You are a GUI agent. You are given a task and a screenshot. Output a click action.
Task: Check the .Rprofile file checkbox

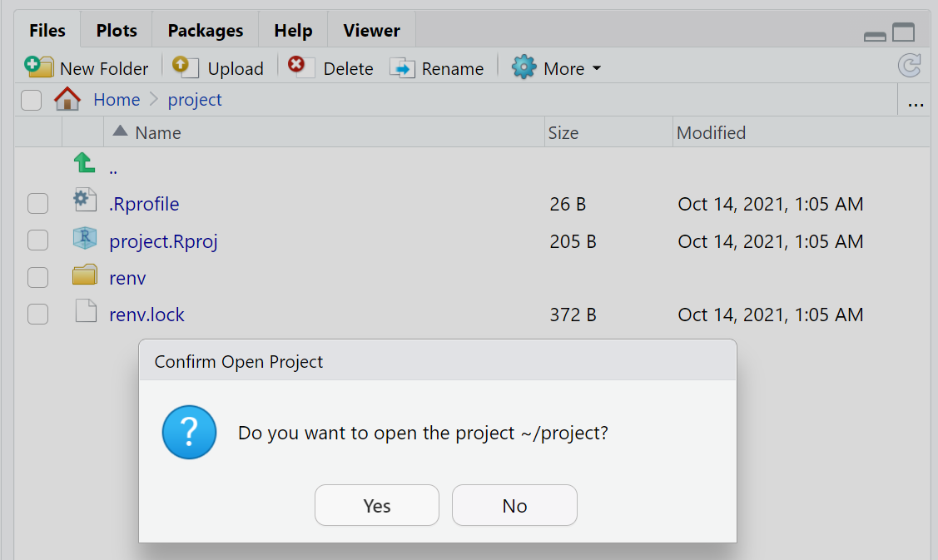click(37, 204)
